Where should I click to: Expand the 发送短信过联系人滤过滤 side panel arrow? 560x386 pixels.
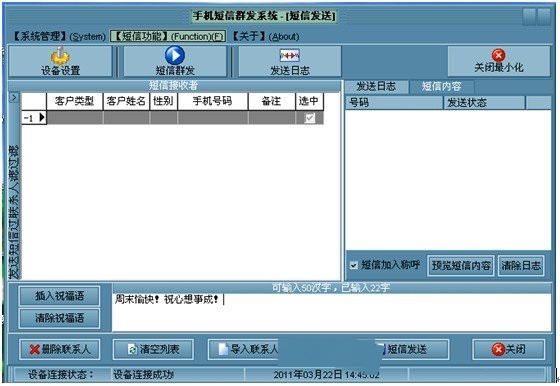[x=14, y=97]
